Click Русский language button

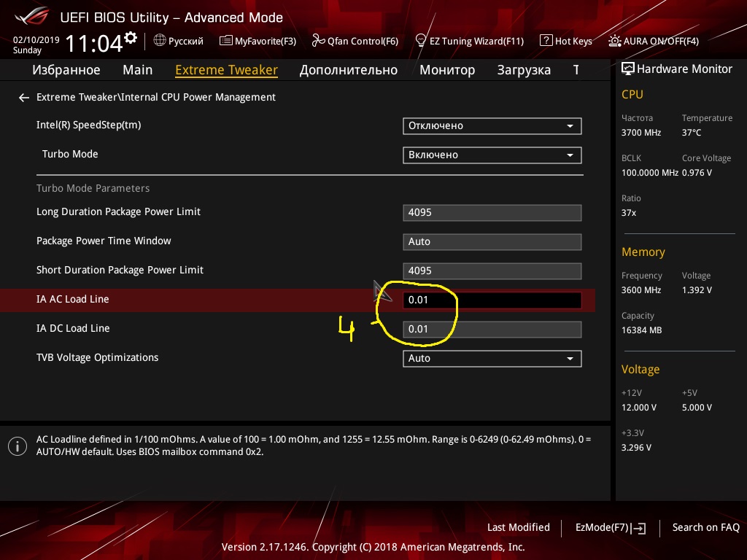click(186, 41)
